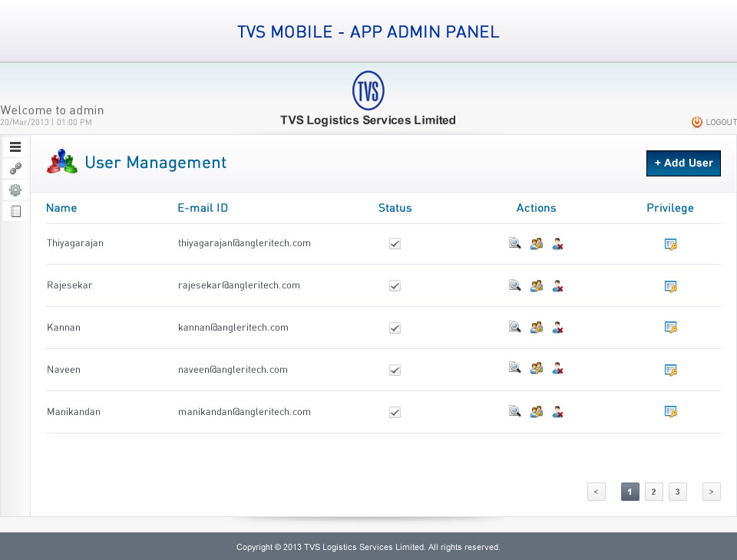Click the TVS logo
The height and width of the screenshot is (560, 737).
(368, 91)
